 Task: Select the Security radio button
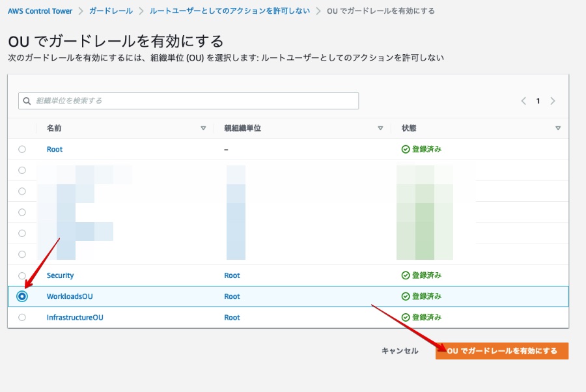tap(22, 275)
